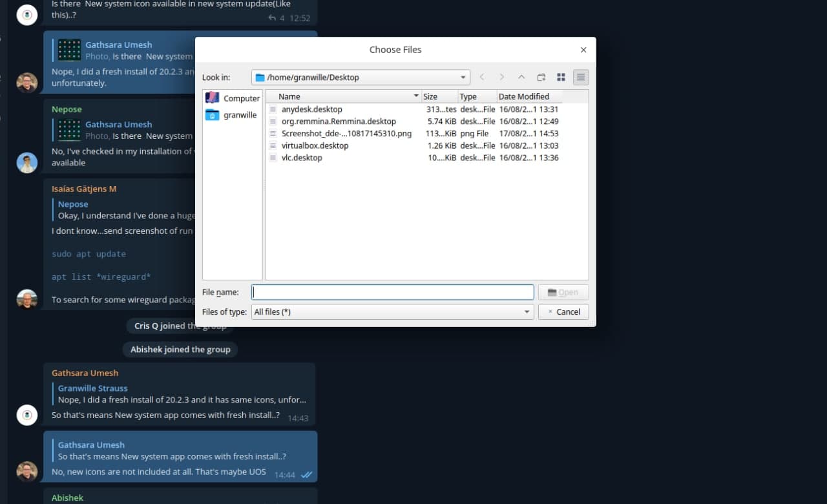Click the 14:43 message timestamp
This screenshot has width=827, height=504.
pyautogui.click(x=298, y=418)
